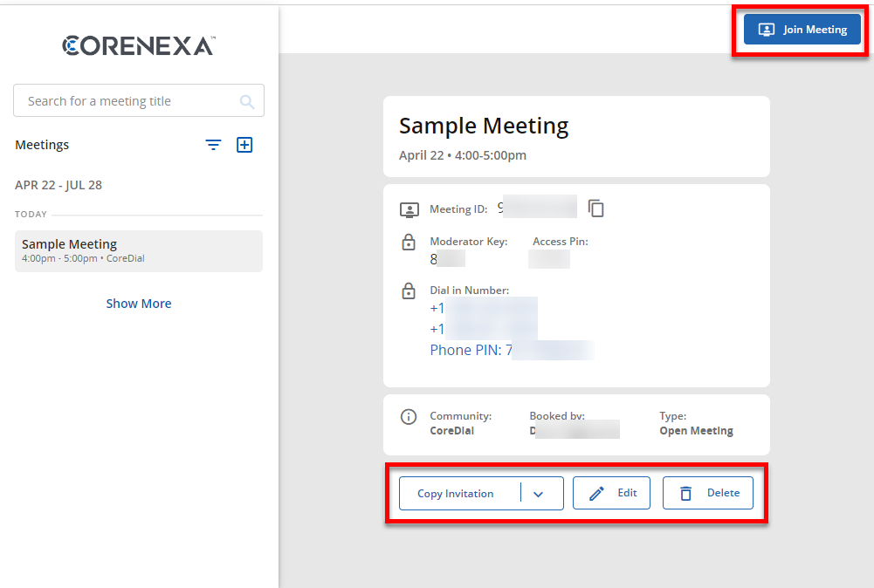Select the Sample Meeting in the sidebar list

138,250
